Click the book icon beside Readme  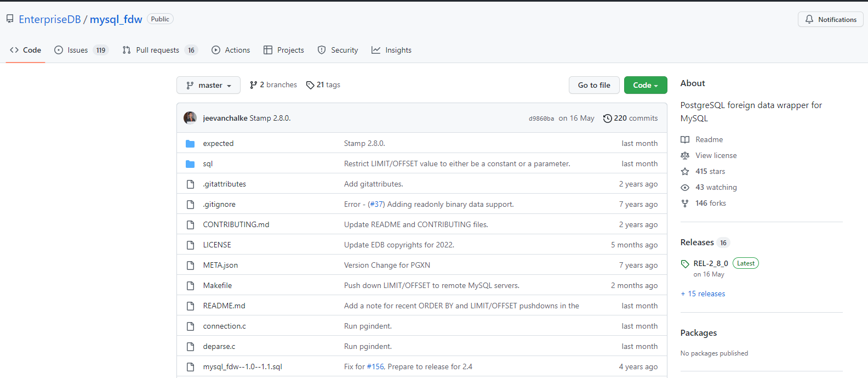coord(685,140)
